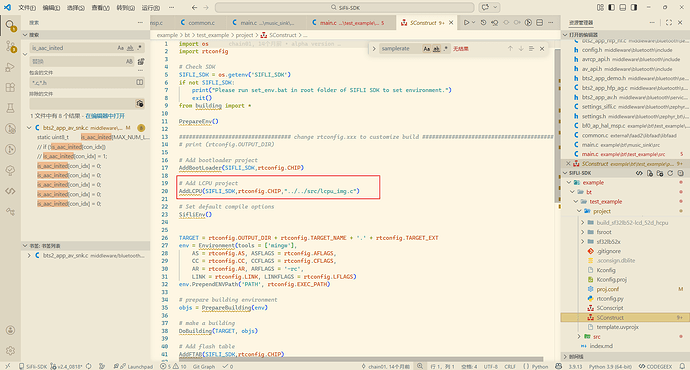
Task: Refresh the SIFLI-SDK explorer tree
Action: (670, 173)
